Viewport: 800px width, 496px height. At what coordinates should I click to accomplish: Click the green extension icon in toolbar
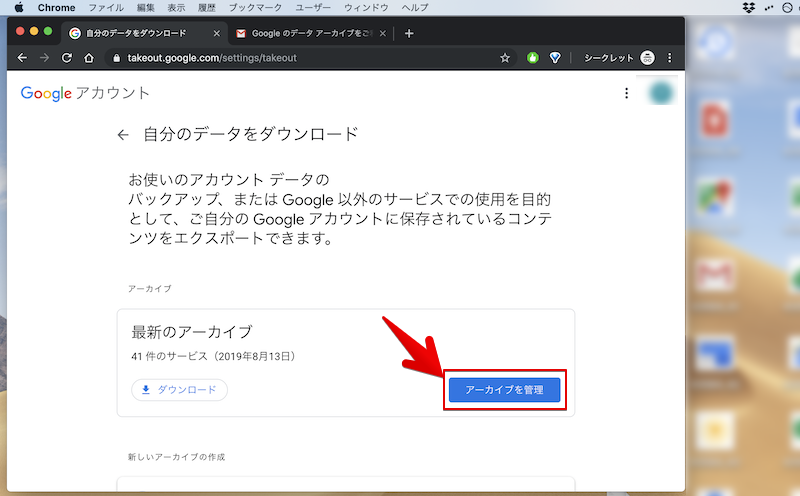pyautogui.click(x=534, y=58)
